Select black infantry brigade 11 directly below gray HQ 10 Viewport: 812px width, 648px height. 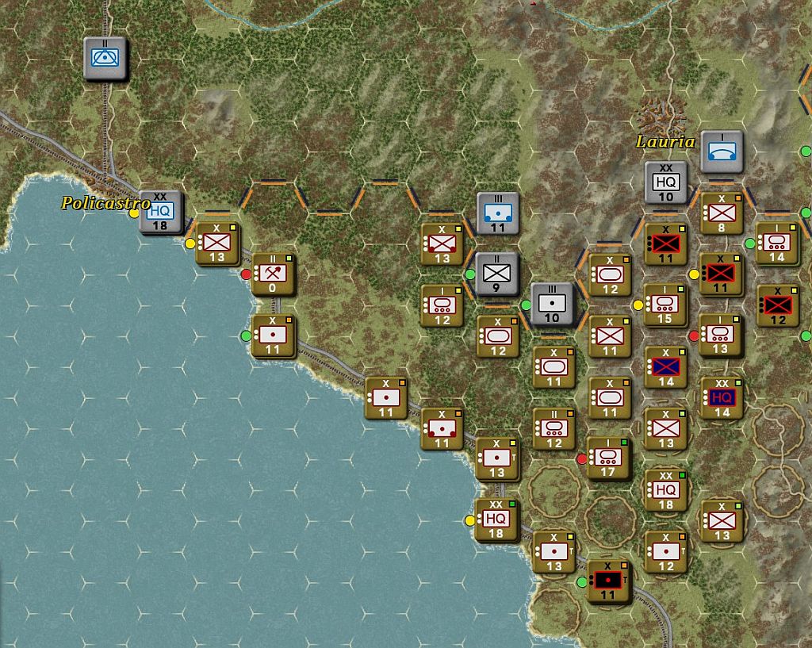665,244
